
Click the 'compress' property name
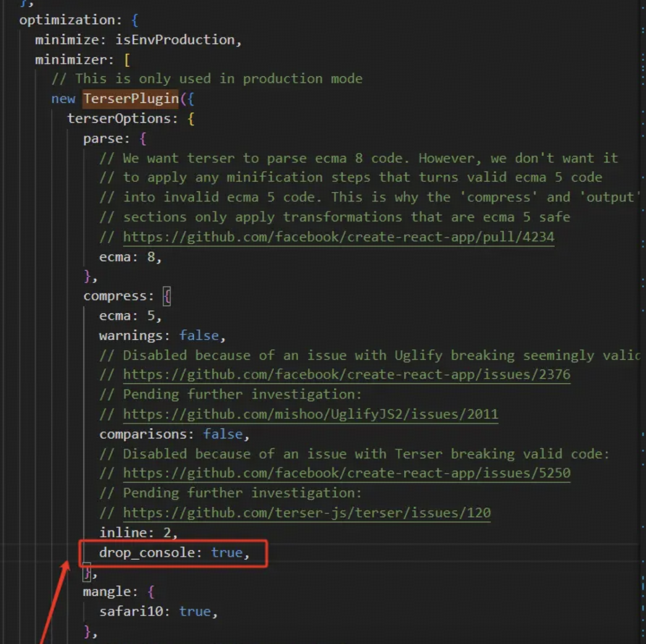pos(115,296)
